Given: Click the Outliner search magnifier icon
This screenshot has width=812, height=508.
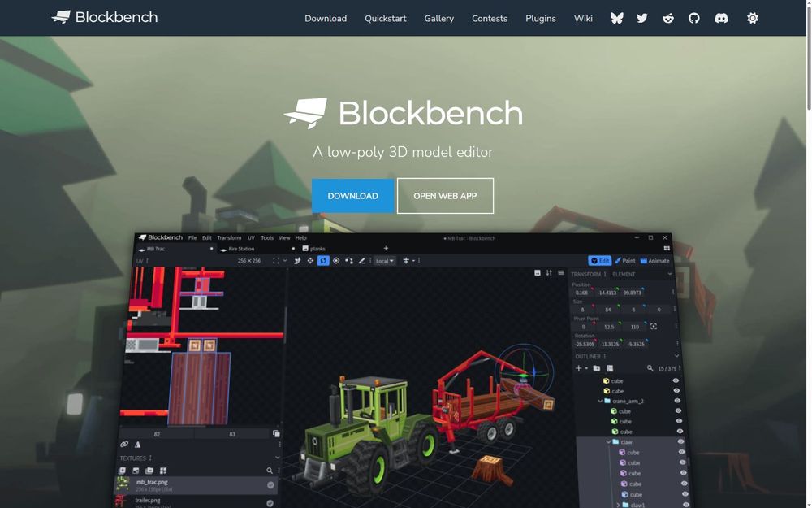Looking at the screenshot, I should tap(650, 368).
